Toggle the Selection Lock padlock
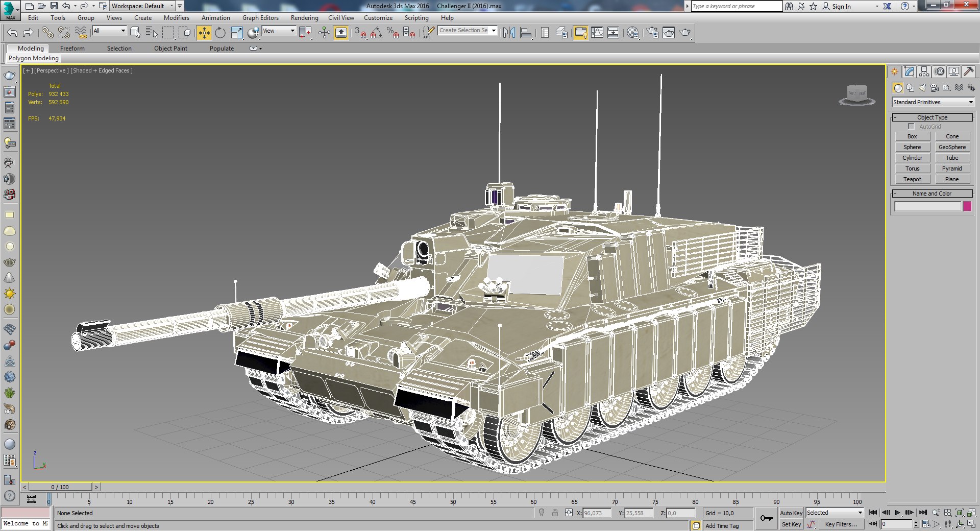980x531 pixels. 555,513
